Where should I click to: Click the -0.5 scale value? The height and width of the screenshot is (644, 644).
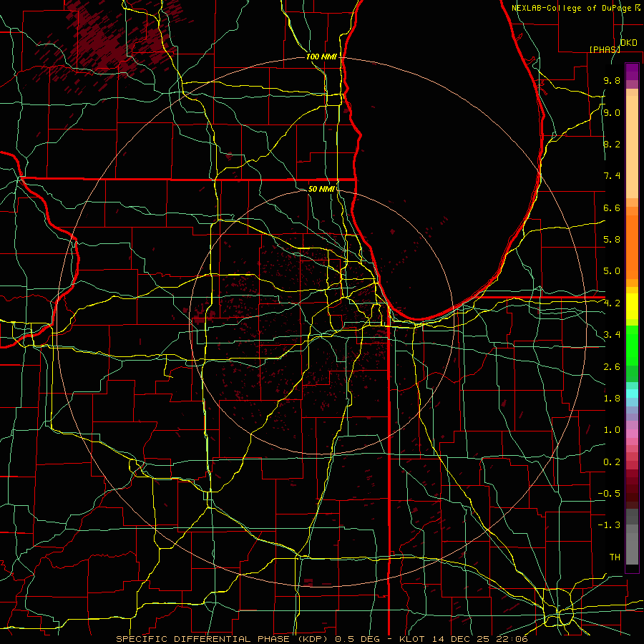tap(609, 494)
